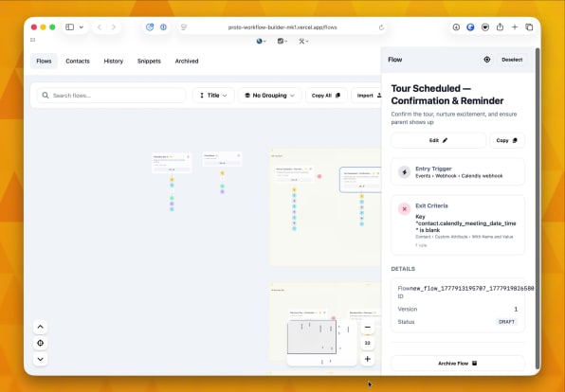Click the Exit Criteria card

(458, 225)
